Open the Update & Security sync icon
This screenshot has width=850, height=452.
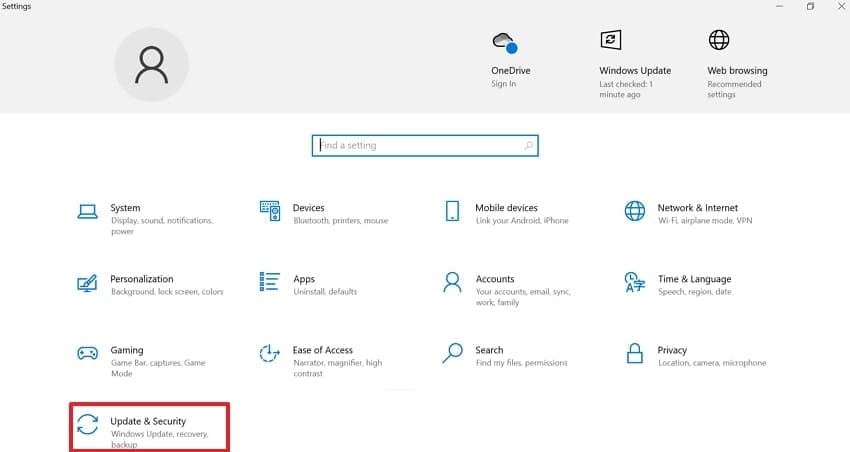coord(88,425)
